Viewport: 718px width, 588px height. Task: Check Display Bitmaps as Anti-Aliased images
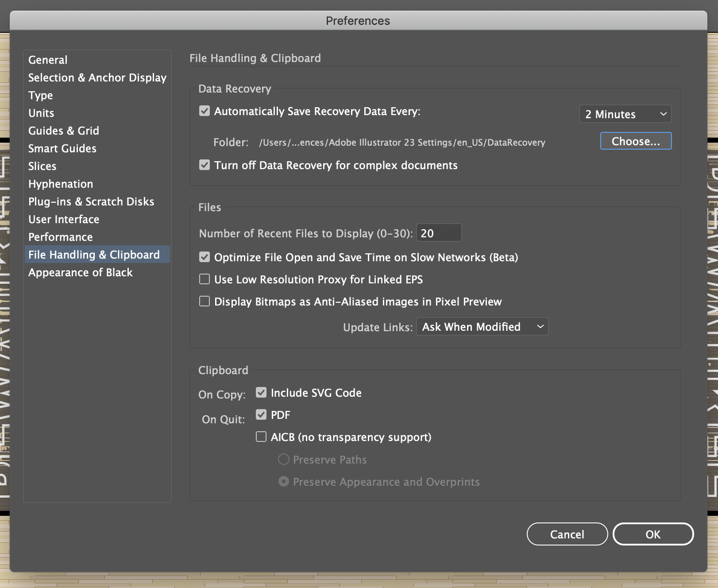[204, 301]
